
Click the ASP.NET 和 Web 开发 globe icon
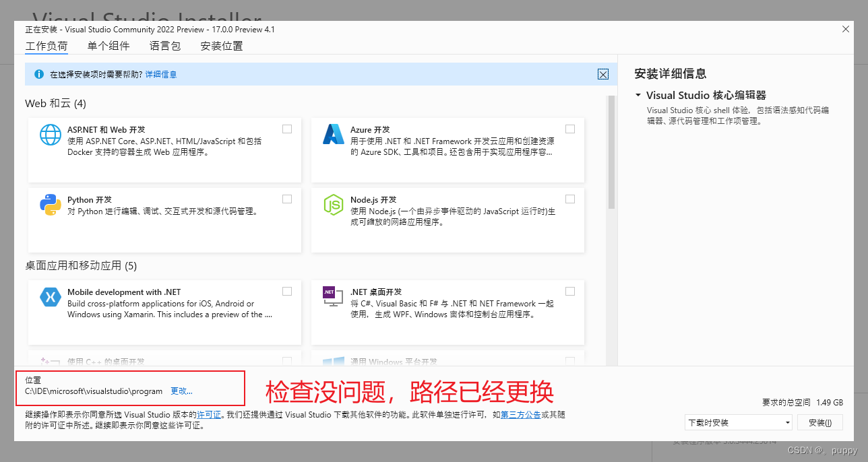51,135
